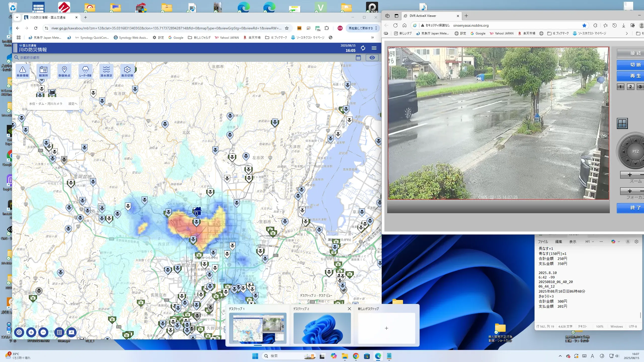This screenshot has height=362, width=644.
Task: Refresh river map data icon
Action: (x=363, y=48)
